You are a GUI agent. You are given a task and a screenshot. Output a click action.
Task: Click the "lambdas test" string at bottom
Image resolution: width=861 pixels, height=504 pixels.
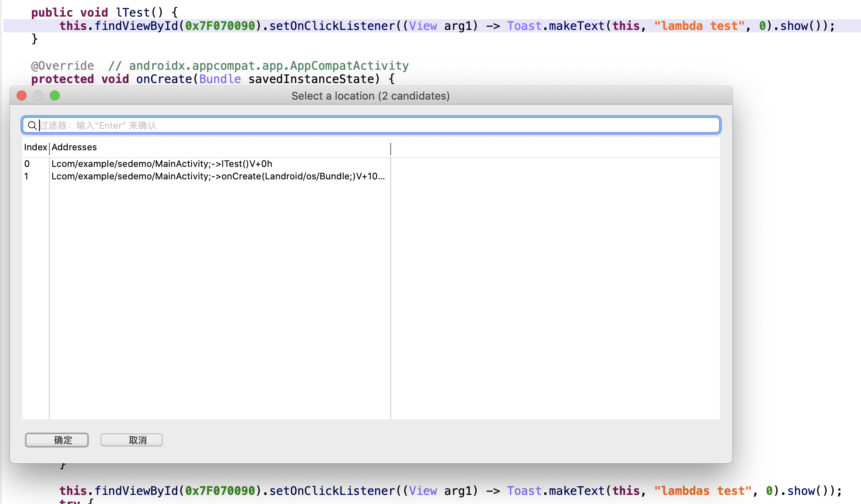click(x=702, y=491)
